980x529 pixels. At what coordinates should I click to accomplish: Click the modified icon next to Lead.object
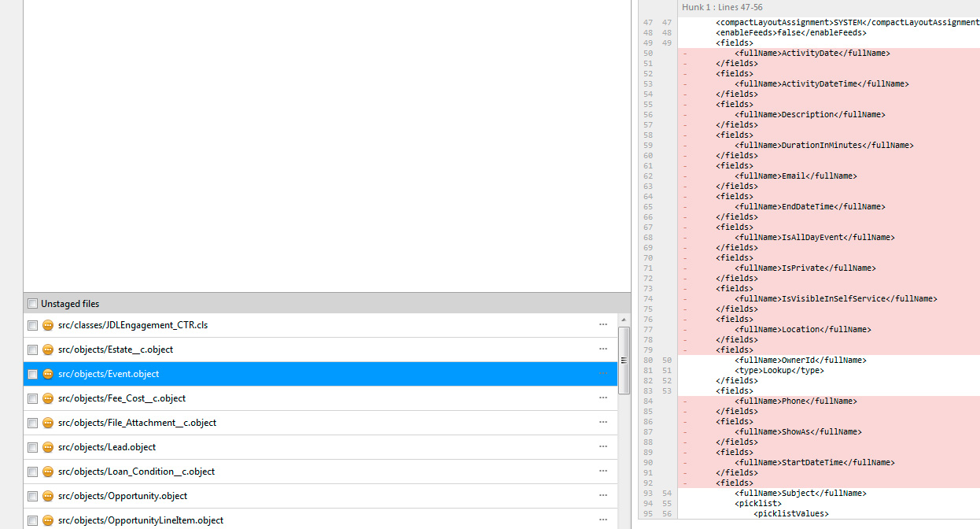(x=48, y=447)
